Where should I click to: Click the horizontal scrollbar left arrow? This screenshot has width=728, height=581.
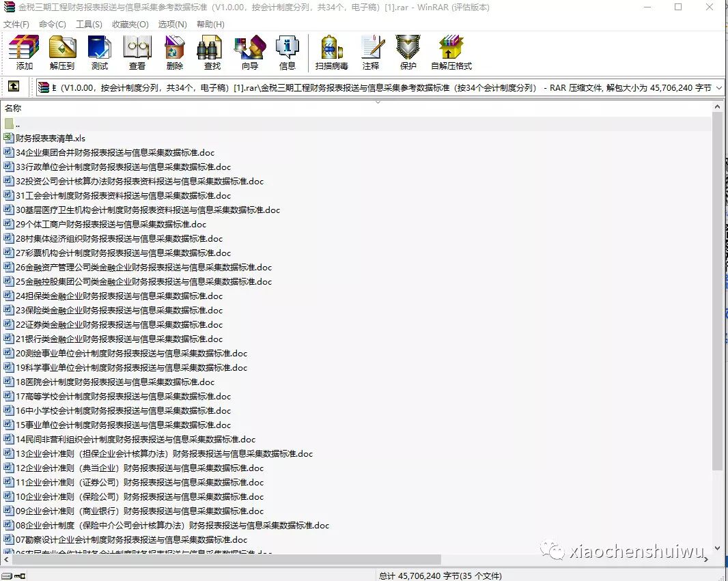(x=6, y=560)
